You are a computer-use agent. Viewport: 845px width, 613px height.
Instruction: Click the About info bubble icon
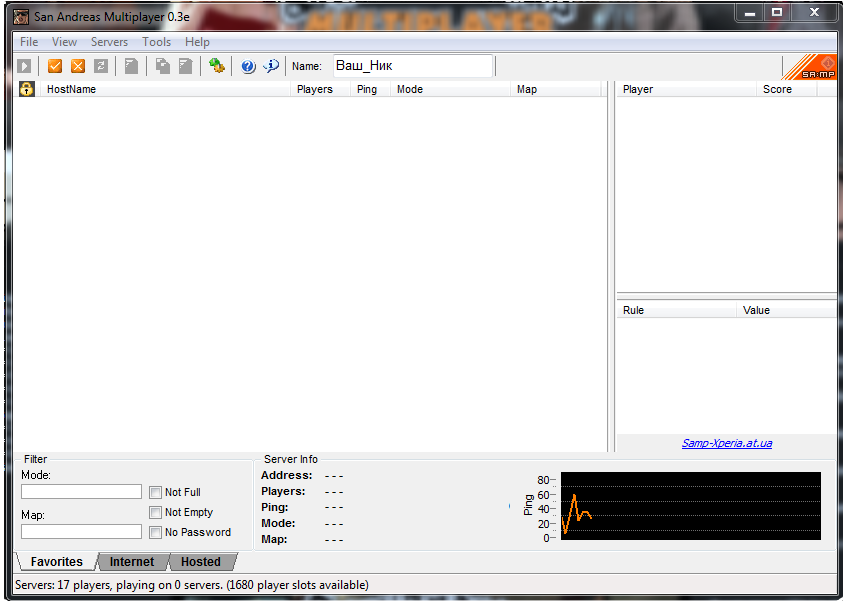pos(271,66)
